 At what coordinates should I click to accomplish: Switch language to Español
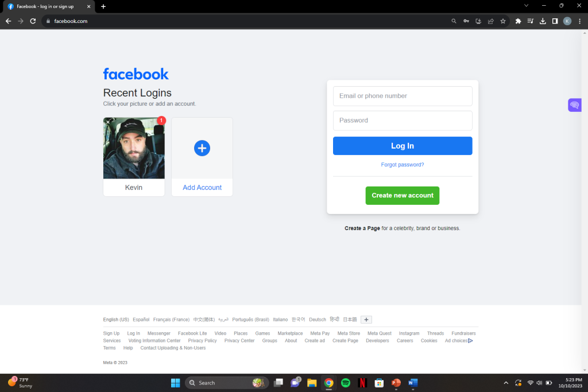(141, 320)
